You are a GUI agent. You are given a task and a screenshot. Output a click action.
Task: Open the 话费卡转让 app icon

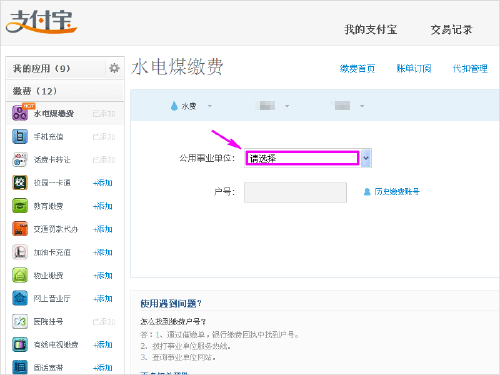20,160
